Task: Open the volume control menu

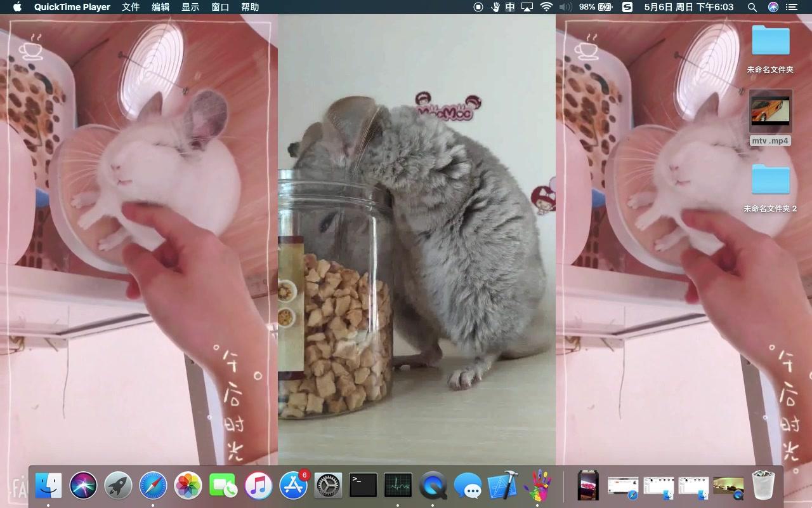Action: pyautogui.click(x=565, y=7)
